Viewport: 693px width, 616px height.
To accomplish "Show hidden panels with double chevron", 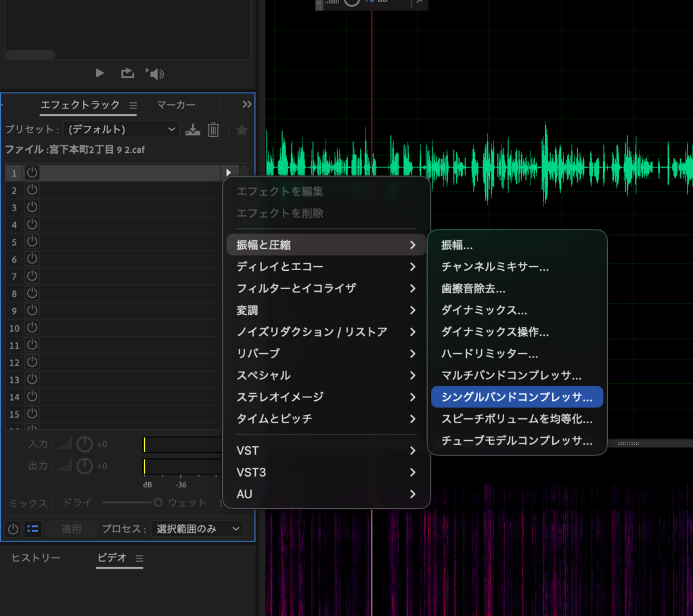I will (x=247, y=104).
